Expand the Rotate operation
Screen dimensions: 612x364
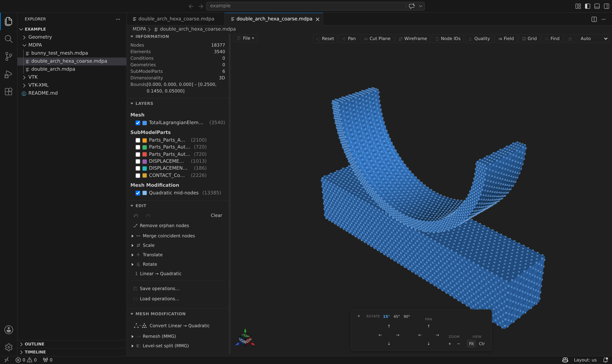tap(132, 264)
